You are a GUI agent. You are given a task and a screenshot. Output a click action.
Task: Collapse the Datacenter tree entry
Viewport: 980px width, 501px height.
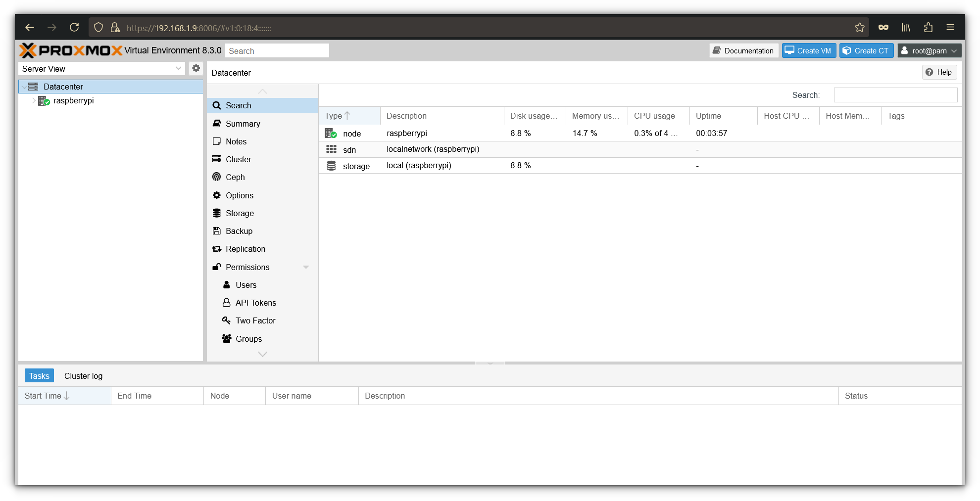24,86
